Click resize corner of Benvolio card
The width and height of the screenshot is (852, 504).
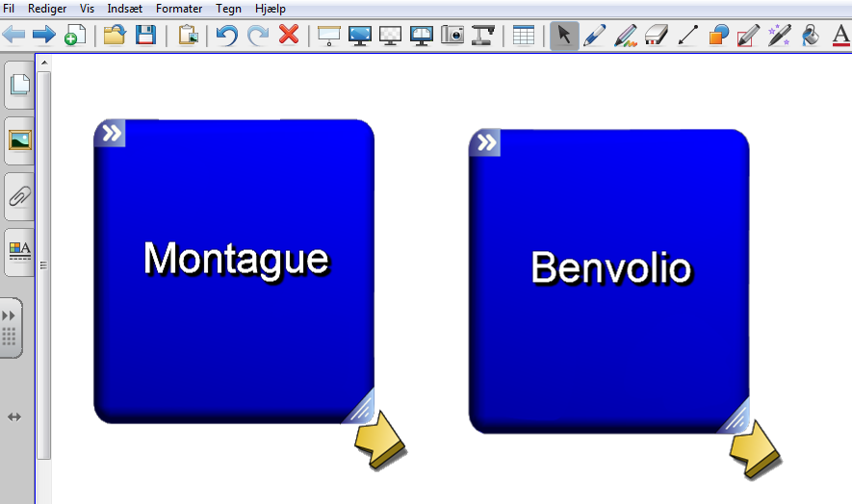(736, 418)
